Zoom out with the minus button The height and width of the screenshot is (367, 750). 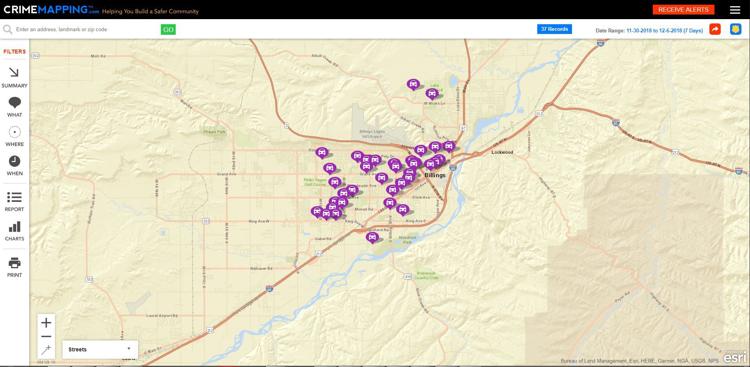(x=46, y=336)
